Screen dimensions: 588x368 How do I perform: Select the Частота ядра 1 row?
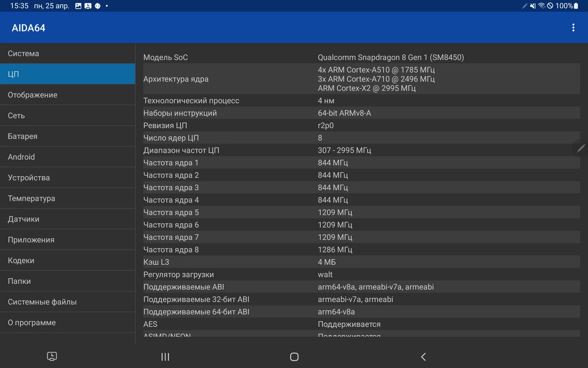[362, 163]
